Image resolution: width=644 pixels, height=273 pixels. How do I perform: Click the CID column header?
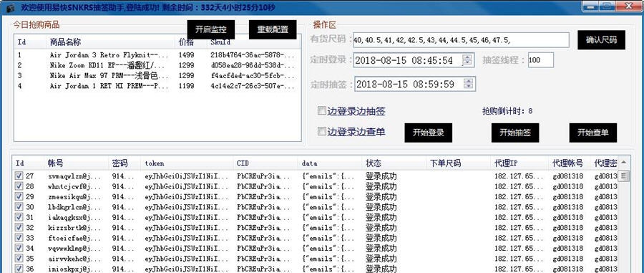[265, 163]
